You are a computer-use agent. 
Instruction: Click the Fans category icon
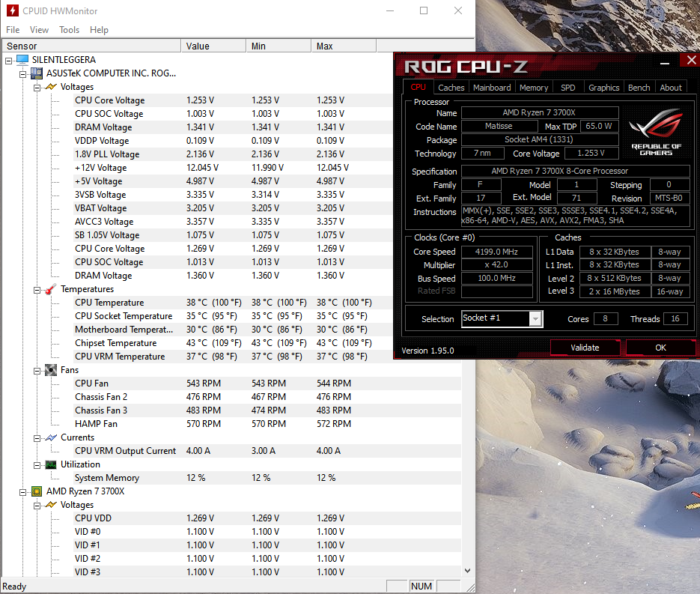tap(52, 370)
